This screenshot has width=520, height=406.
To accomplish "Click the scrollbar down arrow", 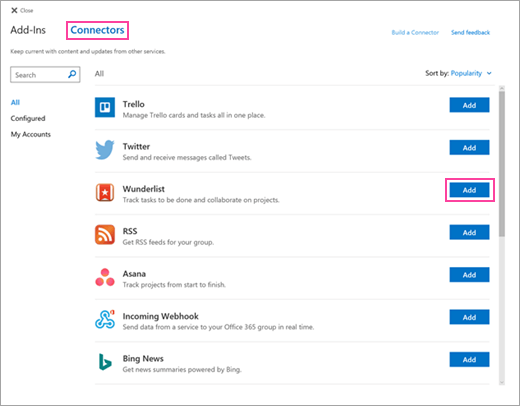I will click(x=502, y=382).
